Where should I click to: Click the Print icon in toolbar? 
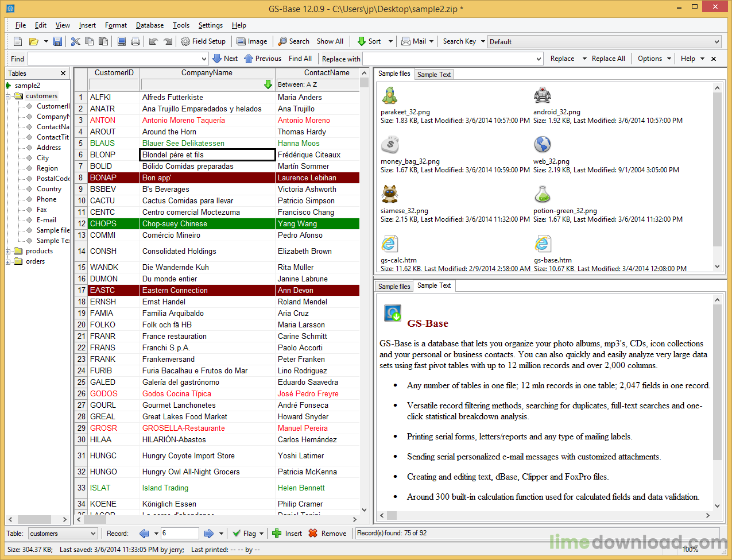pos(135,41)
